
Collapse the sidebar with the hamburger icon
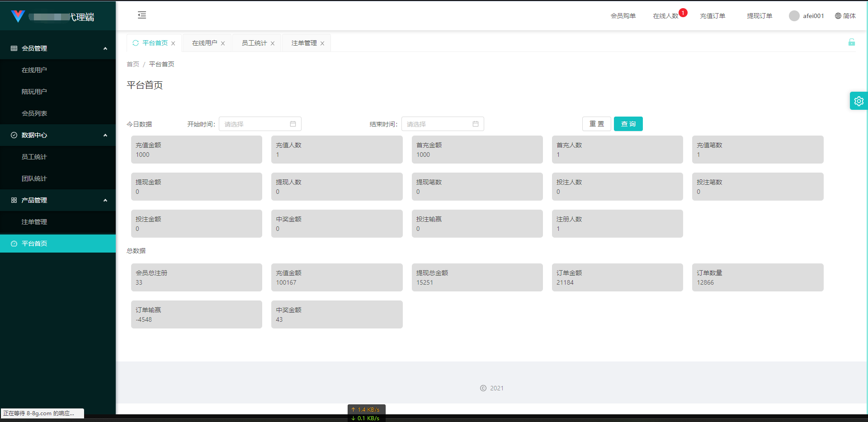[142, 15]
